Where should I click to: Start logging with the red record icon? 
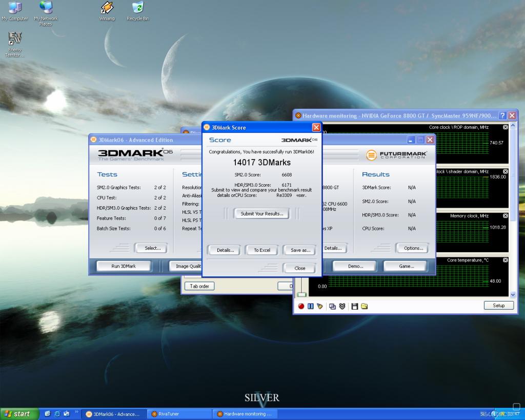301,306
